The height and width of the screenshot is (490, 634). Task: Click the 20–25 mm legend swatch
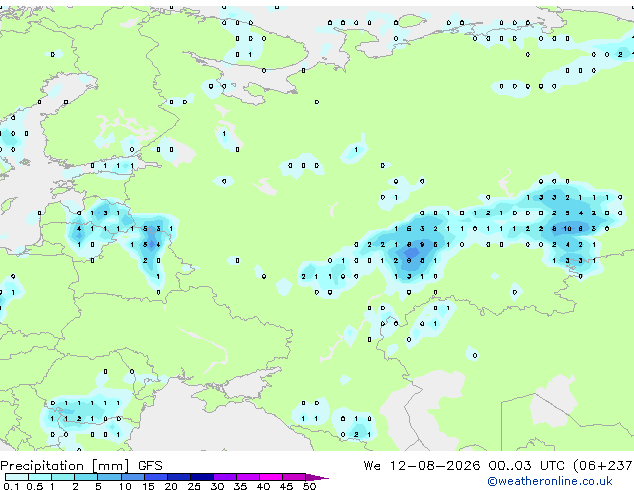coord(179,477)
